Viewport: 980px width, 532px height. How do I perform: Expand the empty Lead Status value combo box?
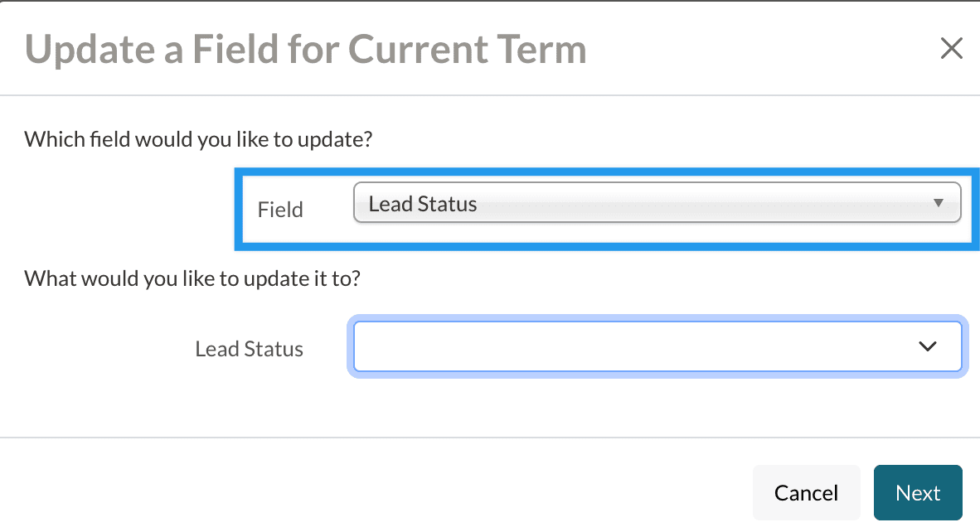(657, 346)
